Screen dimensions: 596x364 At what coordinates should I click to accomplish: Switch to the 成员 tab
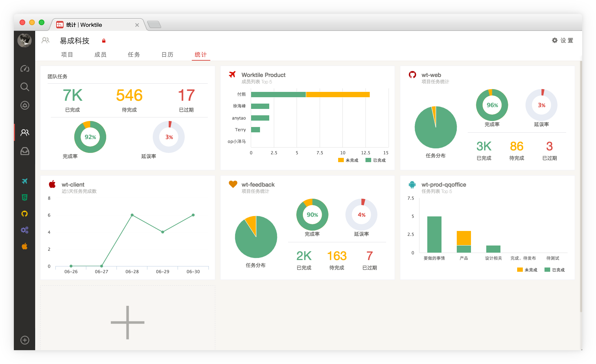pos(101,55)
